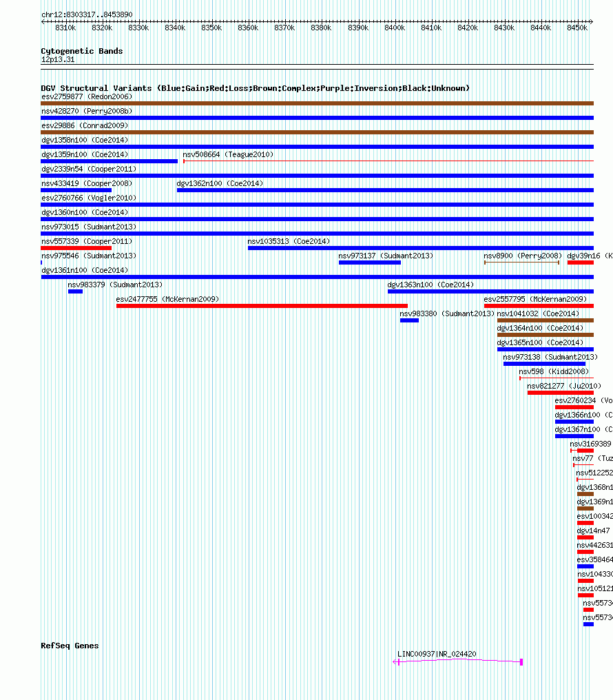Click the blue bar under nsv973137

370,262
